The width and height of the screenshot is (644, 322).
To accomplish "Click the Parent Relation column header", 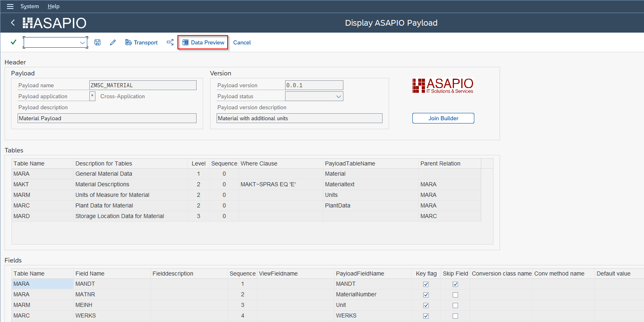I will click(450, 163).
